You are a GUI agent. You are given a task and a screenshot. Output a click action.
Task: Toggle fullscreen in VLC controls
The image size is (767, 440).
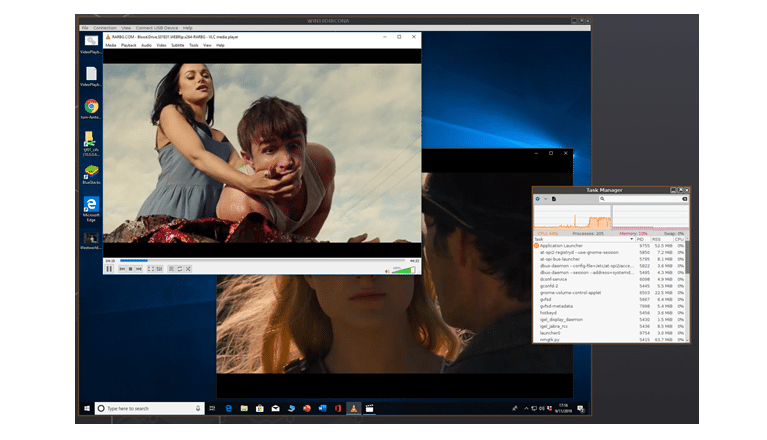[151, 269]
